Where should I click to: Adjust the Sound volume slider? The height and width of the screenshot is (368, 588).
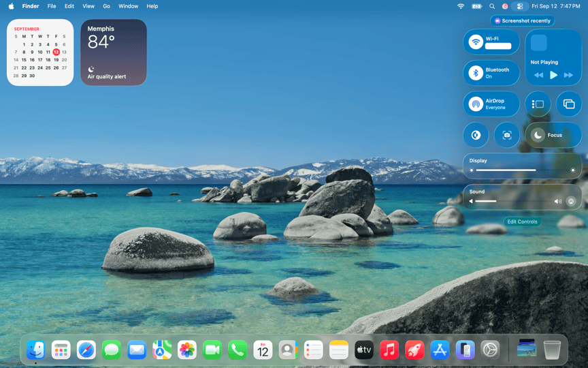click(x=514, y=201)
